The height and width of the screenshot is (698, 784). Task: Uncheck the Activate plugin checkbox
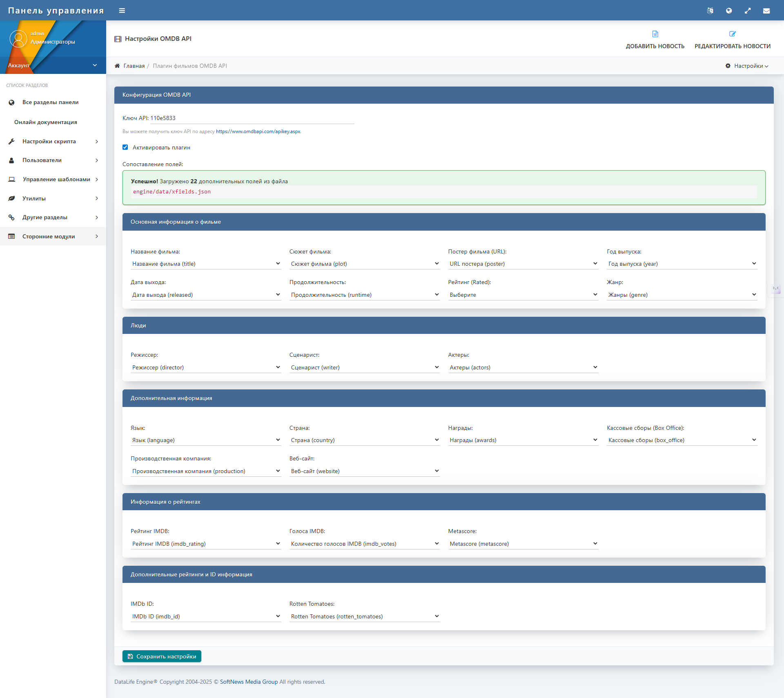coord(125,147)
